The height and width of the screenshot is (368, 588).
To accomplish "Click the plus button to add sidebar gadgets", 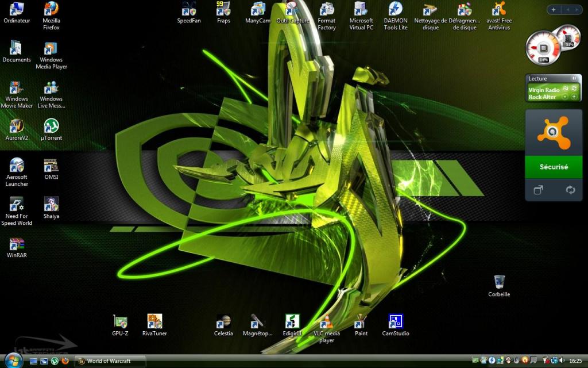I will click(x=553, y=10).
